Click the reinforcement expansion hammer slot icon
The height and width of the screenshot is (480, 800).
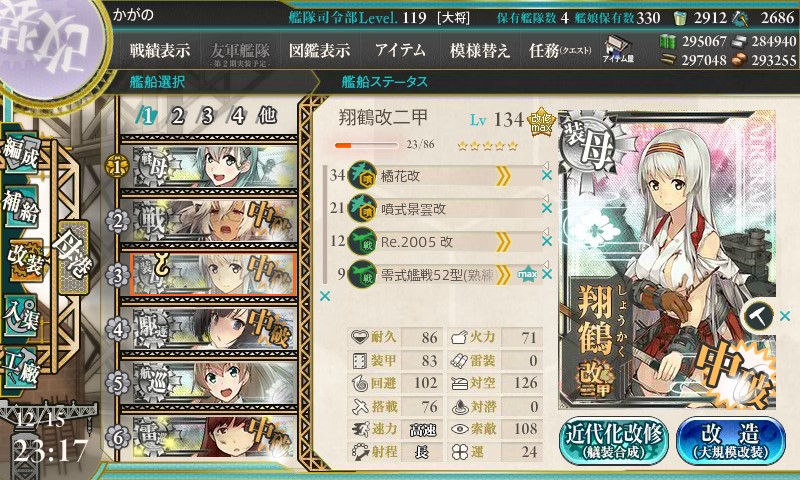758,316
